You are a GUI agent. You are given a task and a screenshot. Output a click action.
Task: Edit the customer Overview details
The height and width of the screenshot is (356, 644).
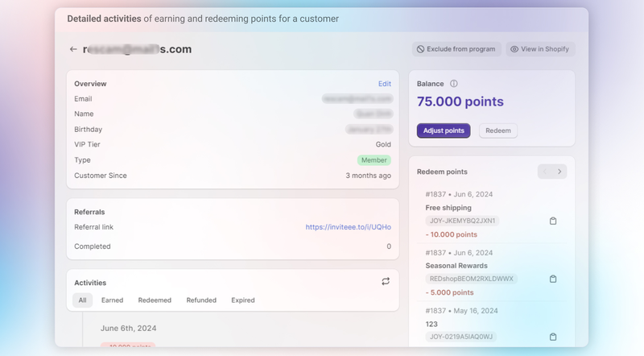click(x=384, y=84)
